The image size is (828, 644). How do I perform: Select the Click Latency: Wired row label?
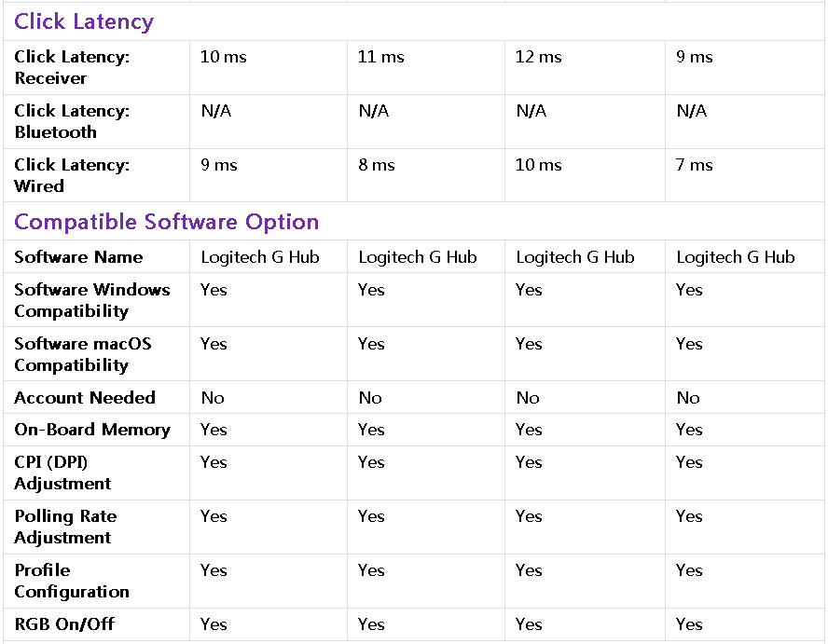tap(72, 175)
